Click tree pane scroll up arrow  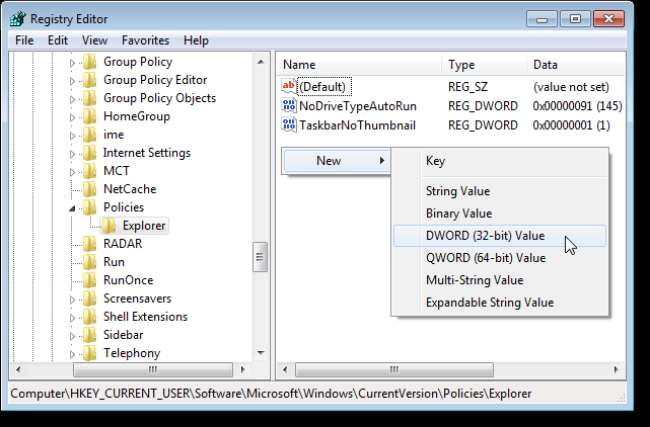[x=260, y=62]
